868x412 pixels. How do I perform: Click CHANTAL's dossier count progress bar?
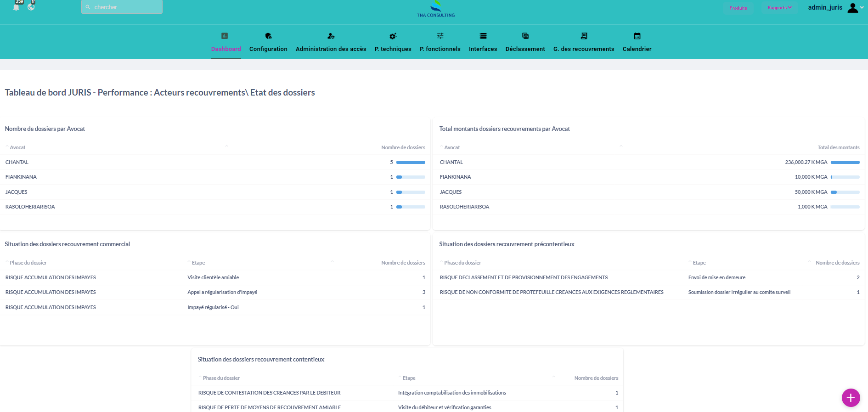(411, 162)
